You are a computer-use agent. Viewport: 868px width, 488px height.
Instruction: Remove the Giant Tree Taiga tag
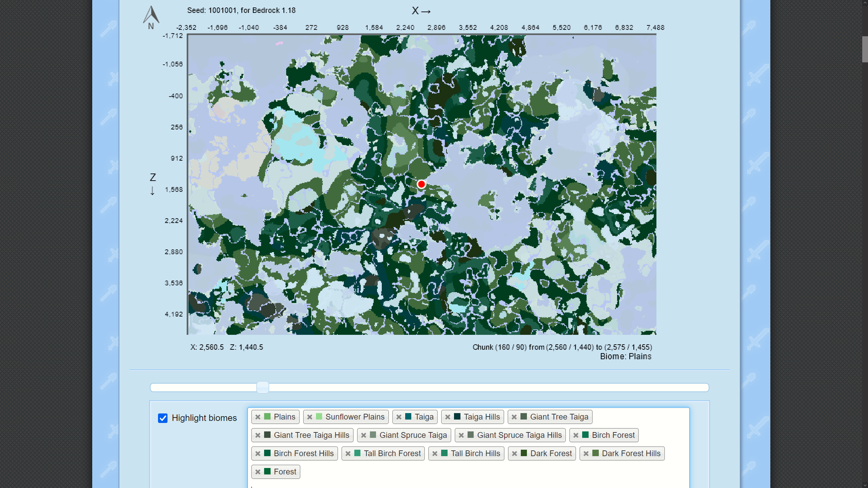pyautogui.click(x=514, y=417)
